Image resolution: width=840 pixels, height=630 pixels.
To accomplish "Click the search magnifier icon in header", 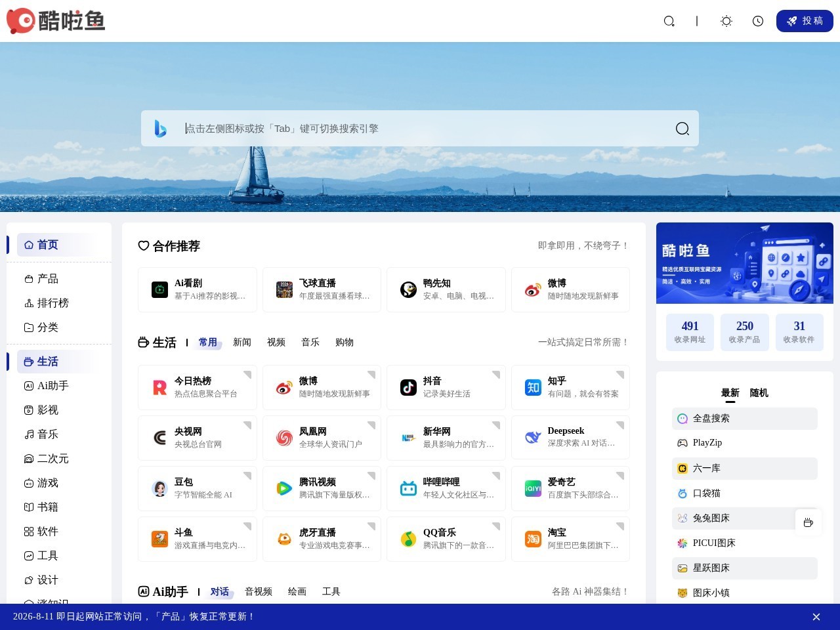I will (x=669, y=21).
